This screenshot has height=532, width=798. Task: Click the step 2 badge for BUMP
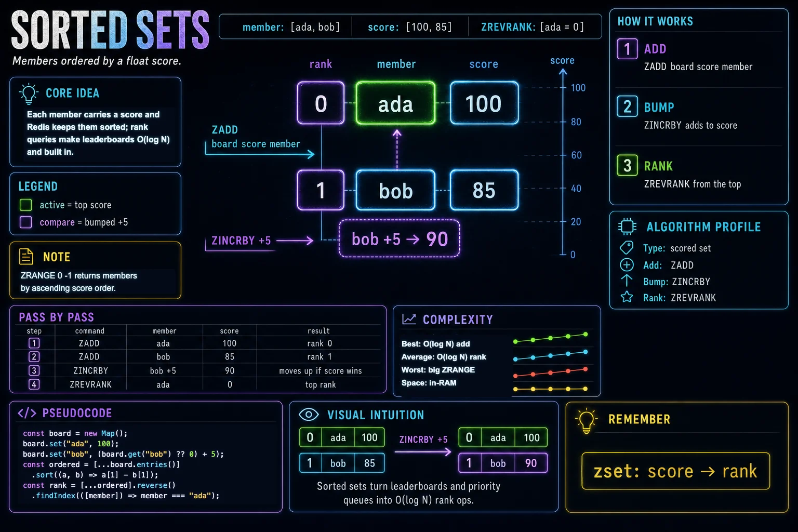tap(627, 107)
